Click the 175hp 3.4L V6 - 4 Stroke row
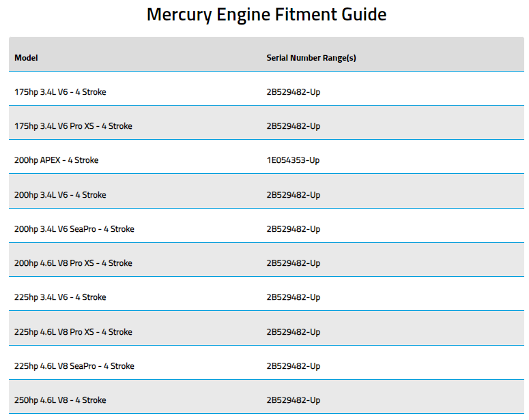This screenshot has width=529, height=420. (266, 89)
